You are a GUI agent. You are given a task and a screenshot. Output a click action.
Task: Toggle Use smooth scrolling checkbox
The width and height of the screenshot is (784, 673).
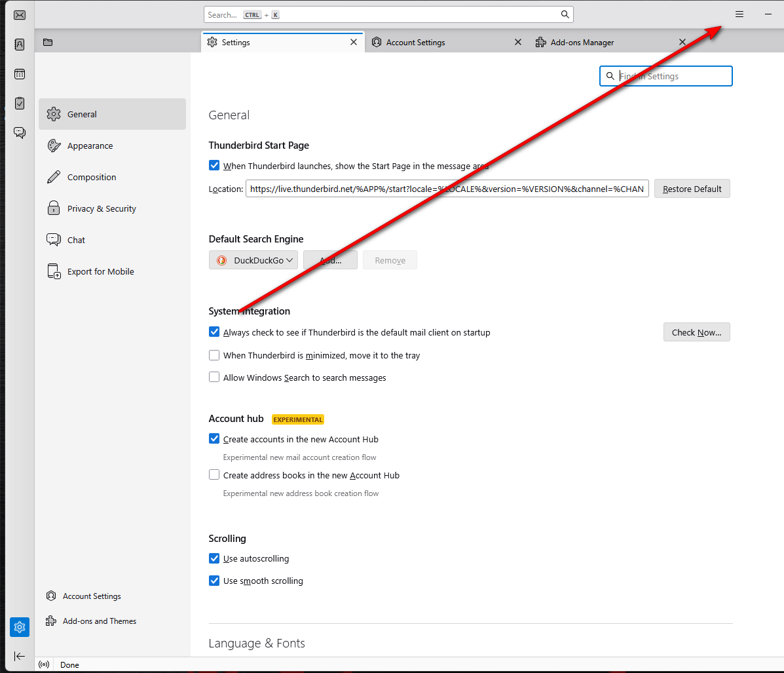click(214, 581)
